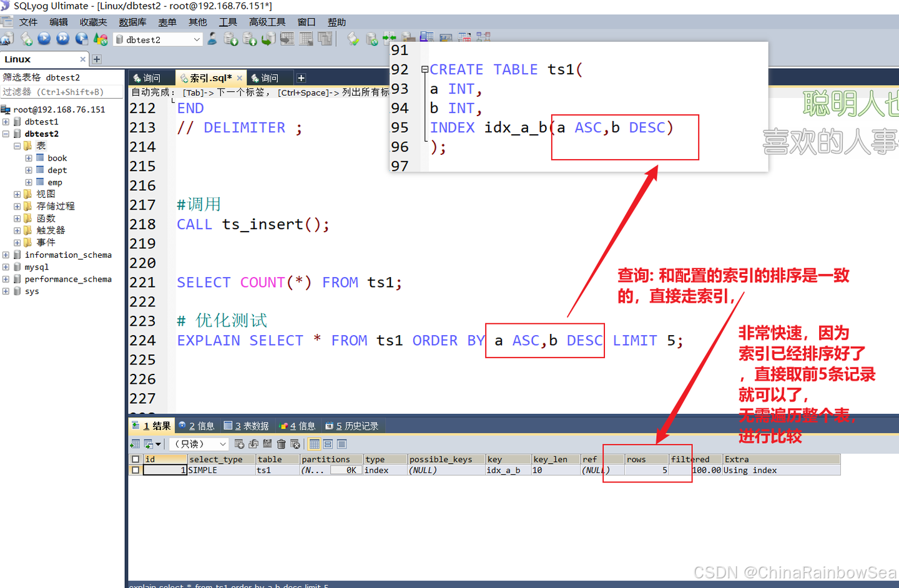
Task: Click the user manager icon on the toolbar
Action: click(212, 39)
